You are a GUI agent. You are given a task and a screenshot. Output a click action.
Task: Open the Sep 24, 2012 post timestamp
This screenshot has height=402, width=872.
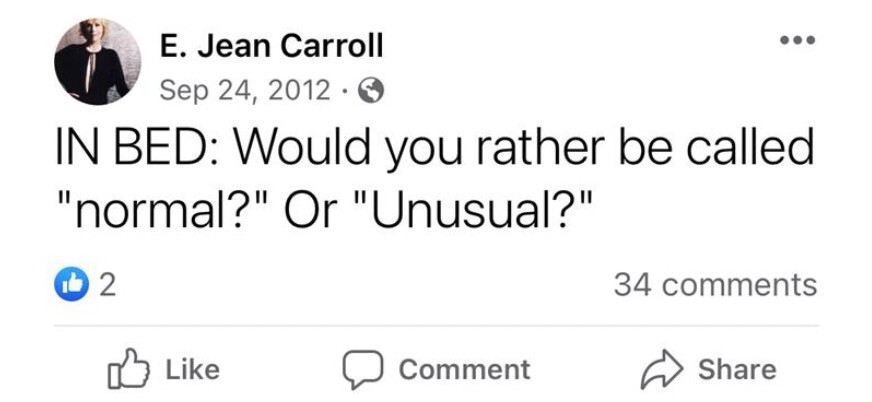[x=245, y=90]
